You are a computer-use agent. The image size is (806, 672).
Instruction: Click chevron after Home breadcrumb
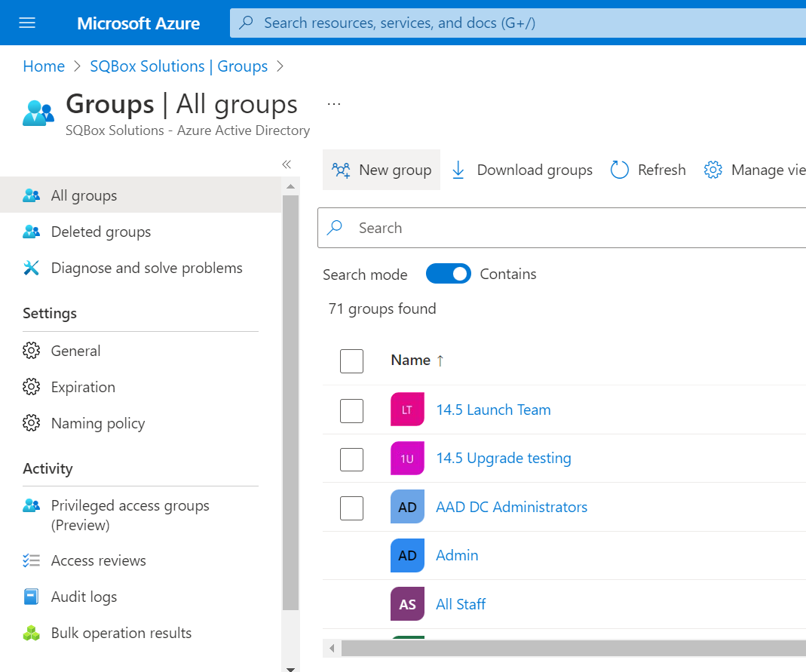tap(78, 66)
